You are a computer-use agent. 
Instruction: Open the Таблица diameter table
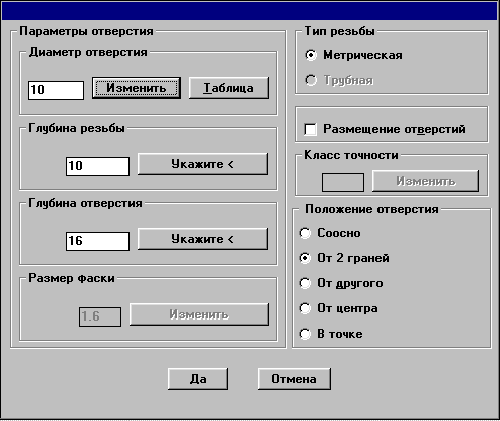click(229, 88)
